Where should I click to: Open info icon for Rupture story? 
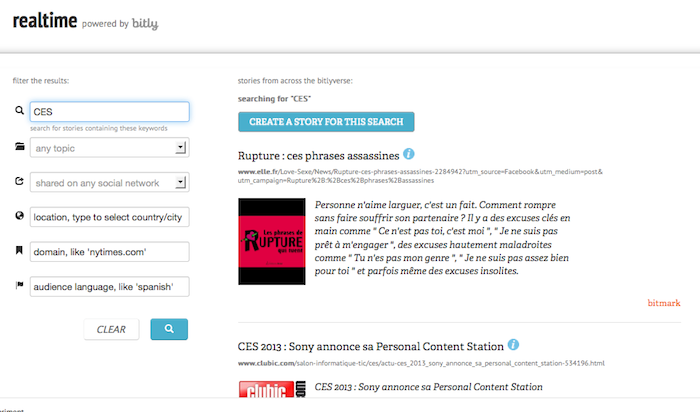pyautogui.click(x=409, y=155)
